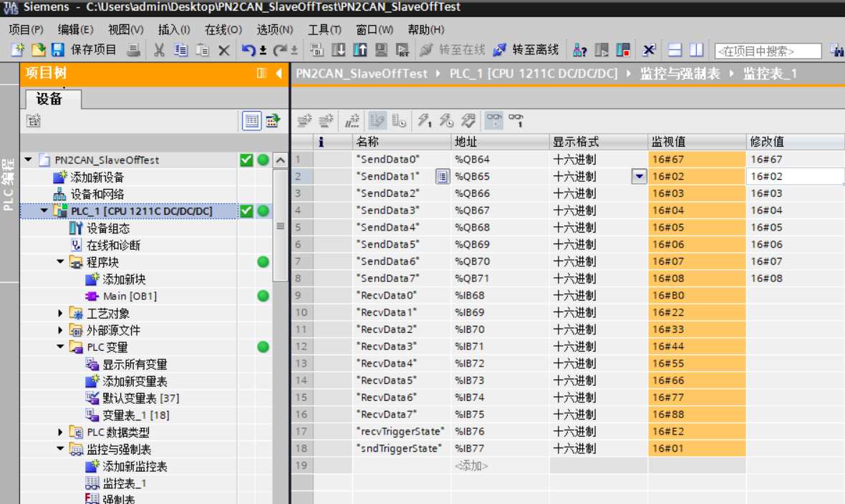The image size is (845, 504).
Task: Click the Monitor All glasses icon
Action: tap(494, 121)
